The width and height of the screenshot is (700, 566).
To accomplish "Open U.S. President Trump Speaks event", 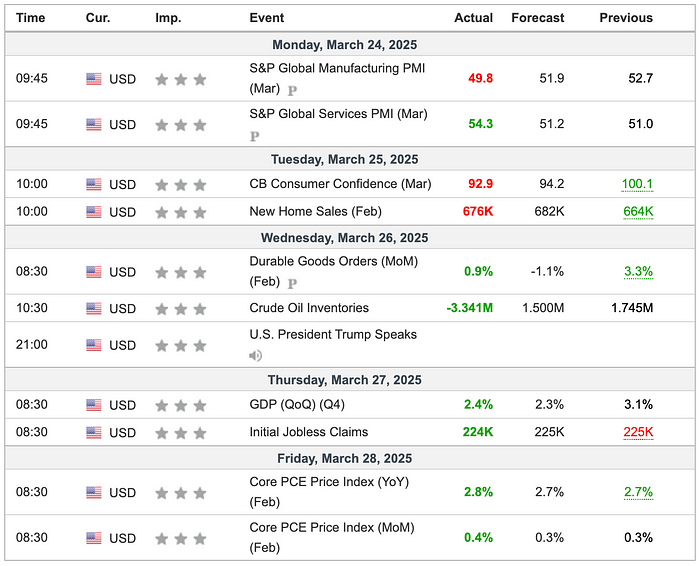I will click(x=333, y=334).
